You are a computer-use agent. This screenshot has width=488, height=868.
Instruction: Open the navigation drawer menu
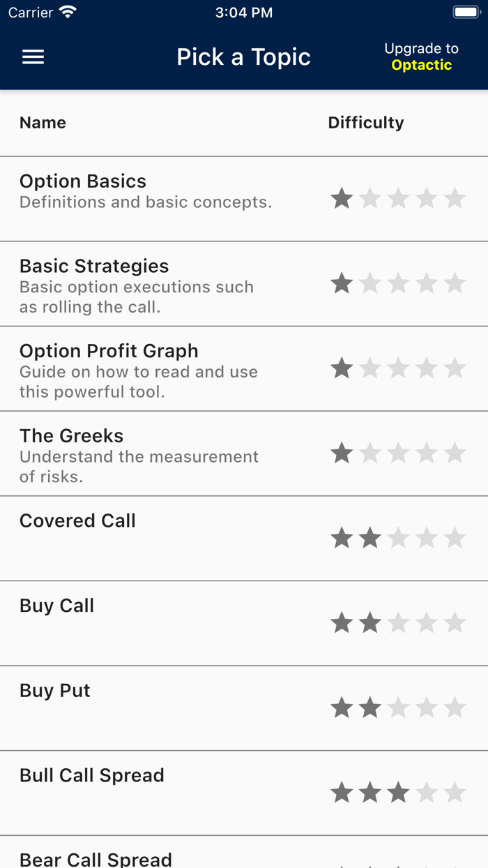point(33,57)
